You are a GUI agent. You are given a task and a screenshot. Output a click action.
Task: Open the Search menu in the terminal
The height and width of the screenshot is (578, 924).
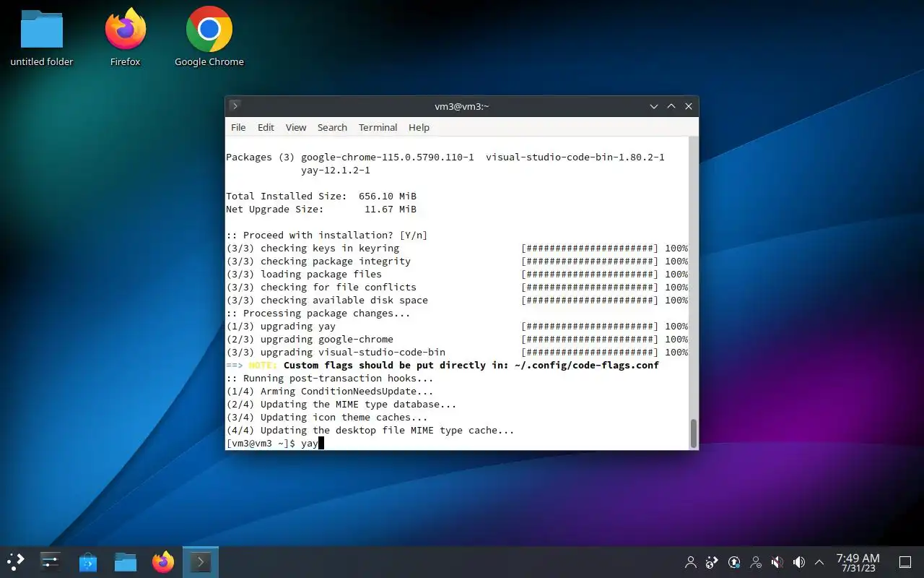(x=332, y=127)
